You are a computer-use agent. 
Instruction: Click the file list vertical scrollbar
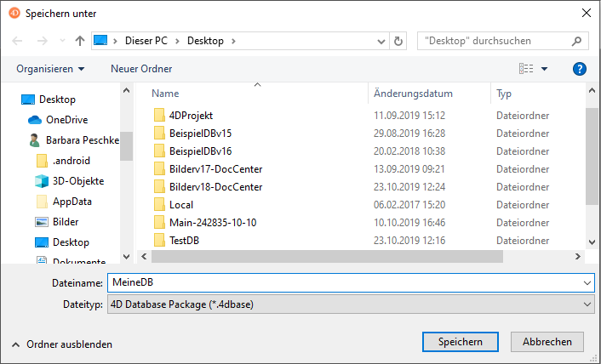pyautogui.click(x=592, y=170)
